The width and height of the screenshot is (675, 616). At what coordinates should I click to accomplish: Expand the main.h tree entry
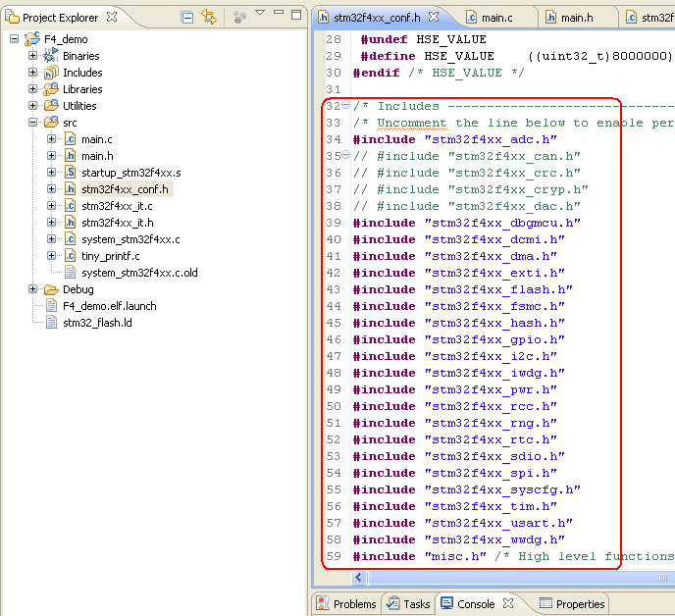coord(51,156)
